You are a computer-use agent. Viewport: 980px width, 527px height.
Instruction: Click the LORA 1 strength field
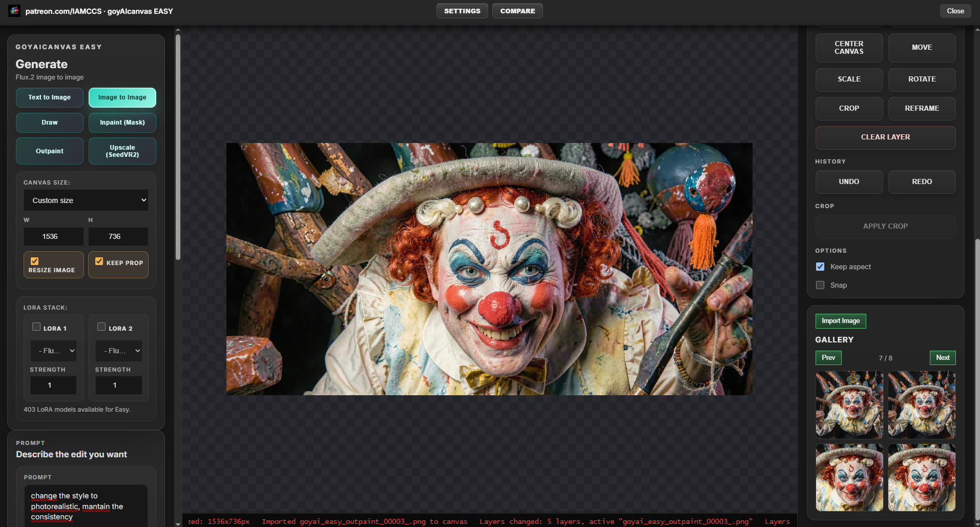tap(53, 385)
